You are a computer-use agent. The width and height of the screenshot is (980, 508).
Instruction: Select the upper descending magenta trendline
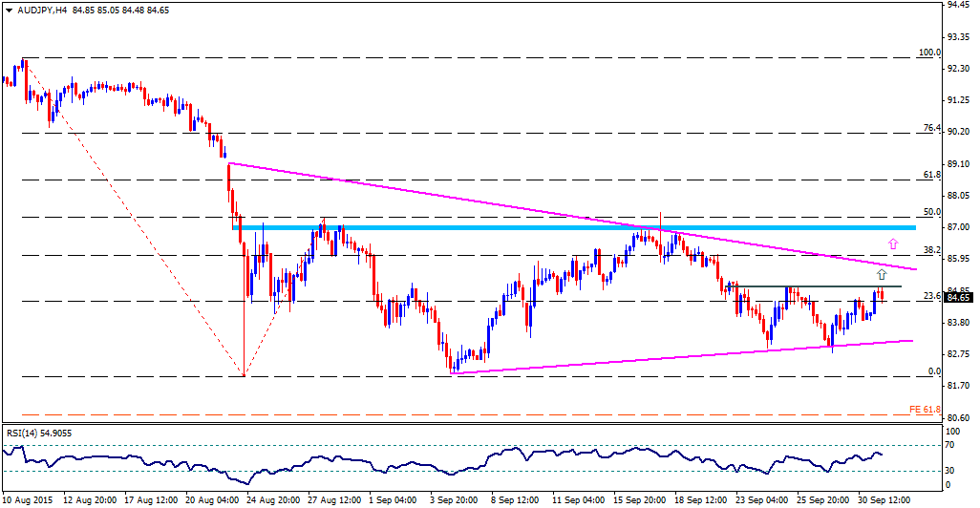pos(572,216)
